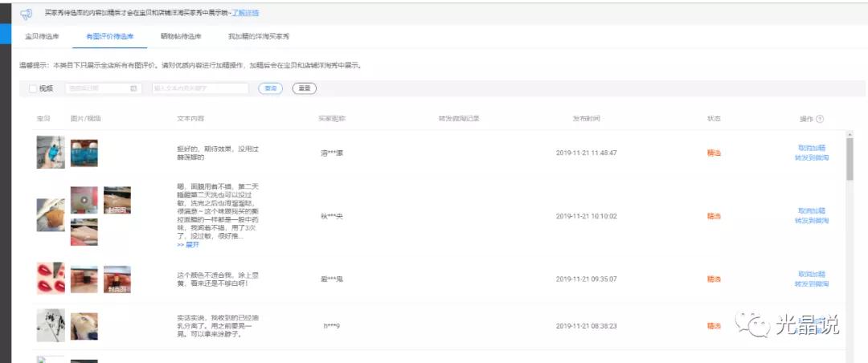Viewport: 868px width, 363px height.
Task: Open product thumbnail in 11:48:47 row
Action: click(51, 152)
